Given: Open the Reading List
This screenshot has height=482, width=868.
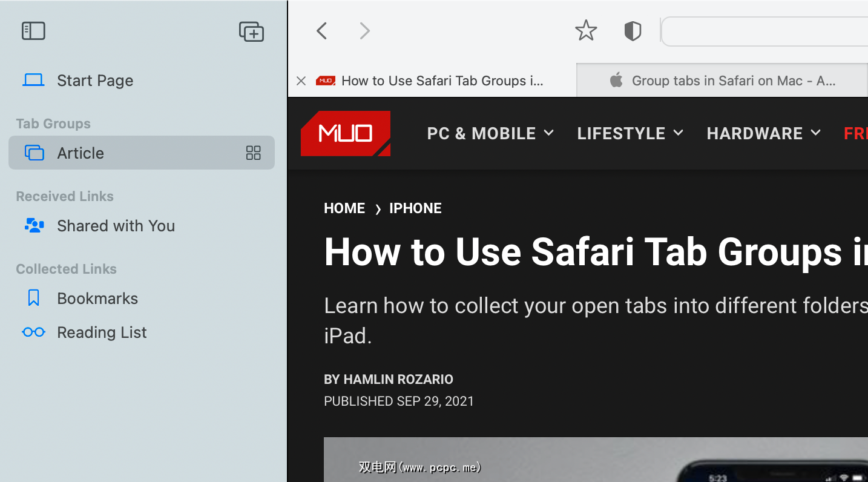Looking at the screenshot, I should [x=102, y=332].
